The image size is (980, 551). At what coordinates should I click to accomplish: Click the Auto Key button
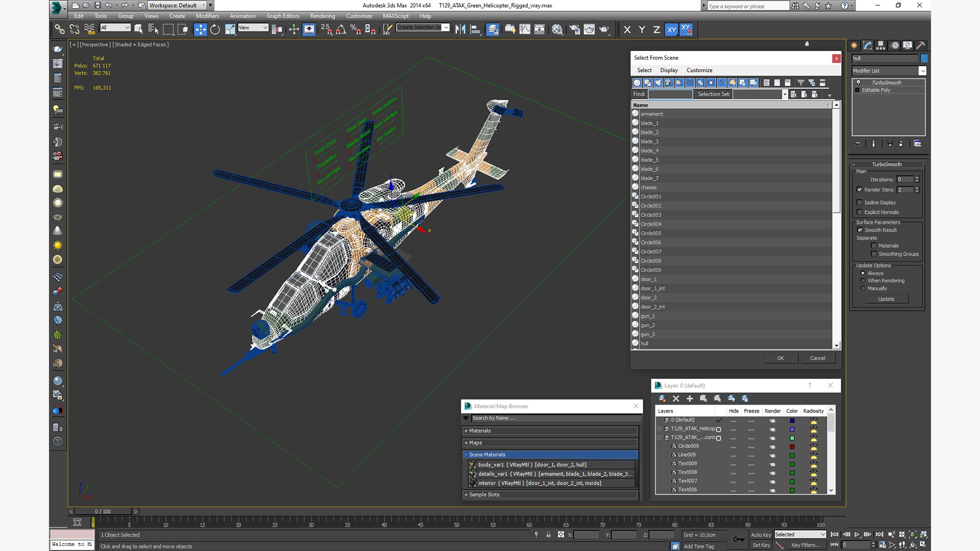tap(761, 535)
